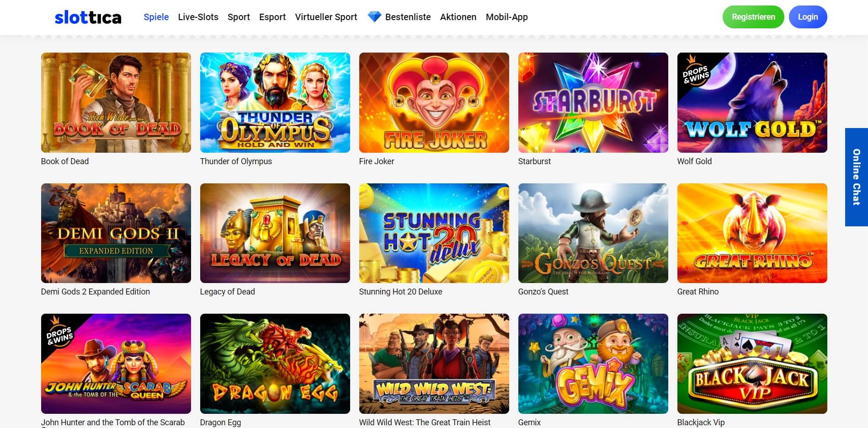
Task: Click the 'Wolf Gold' title text
Action: point(694,161)
